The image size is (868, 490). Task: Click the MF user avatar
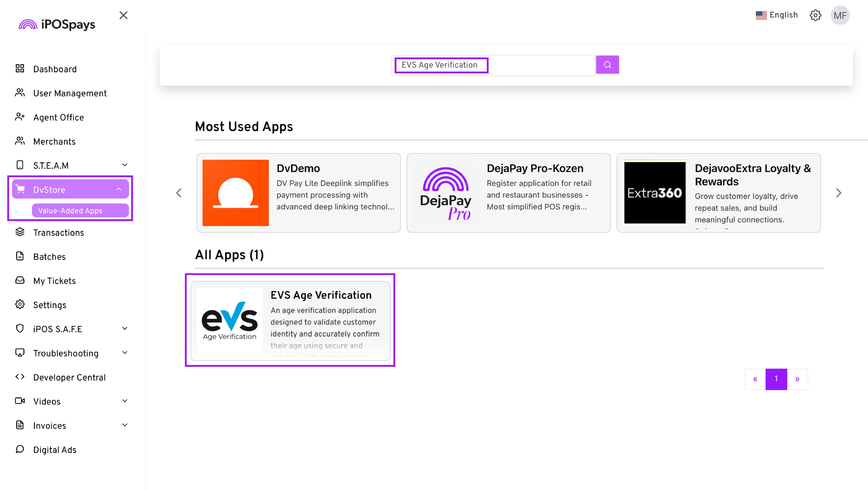click(840, 15)
